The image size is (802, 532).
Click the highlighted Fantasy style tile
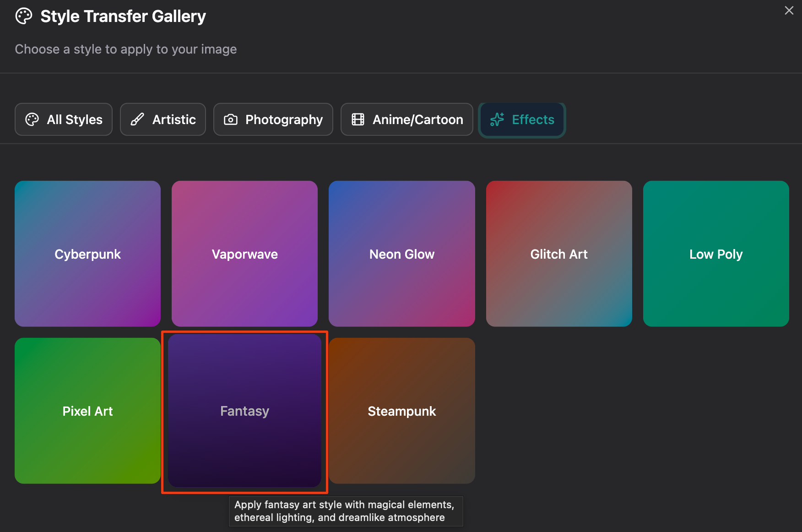coord(244,411)
